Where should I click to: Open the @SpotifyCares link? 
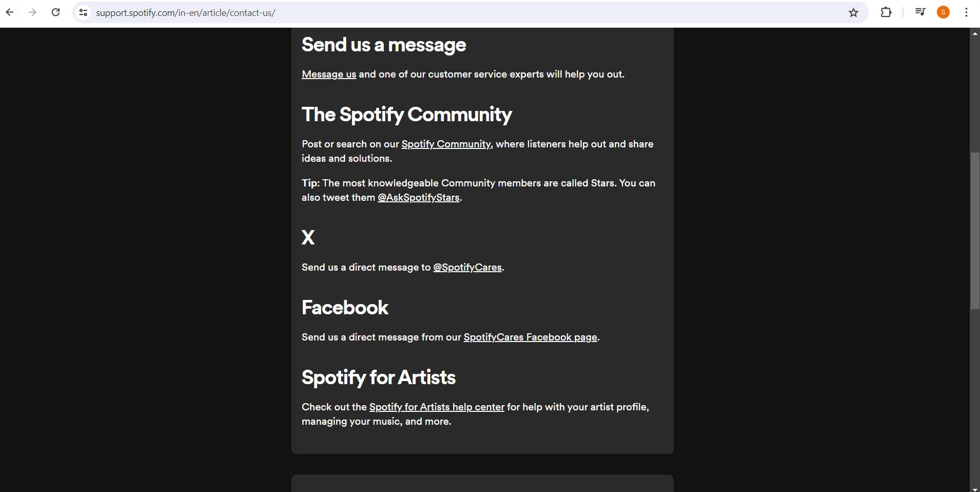click(x=467, y=267)
